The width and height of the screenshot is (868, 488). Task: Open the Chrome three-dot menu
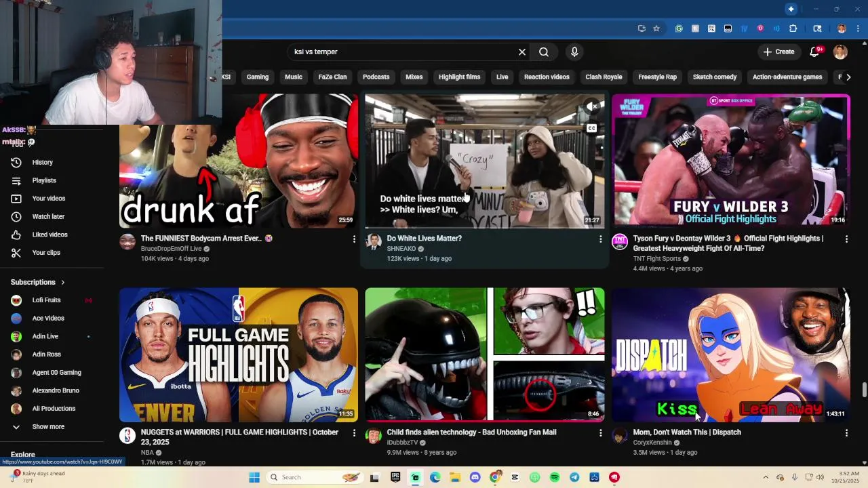tap(856, 28)
